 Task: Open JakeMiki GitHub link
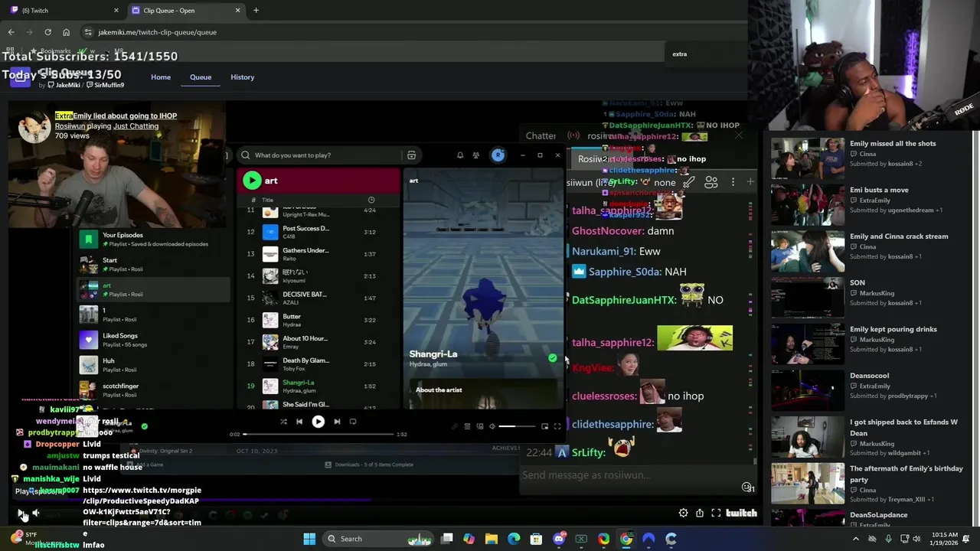tap(64, 85)
